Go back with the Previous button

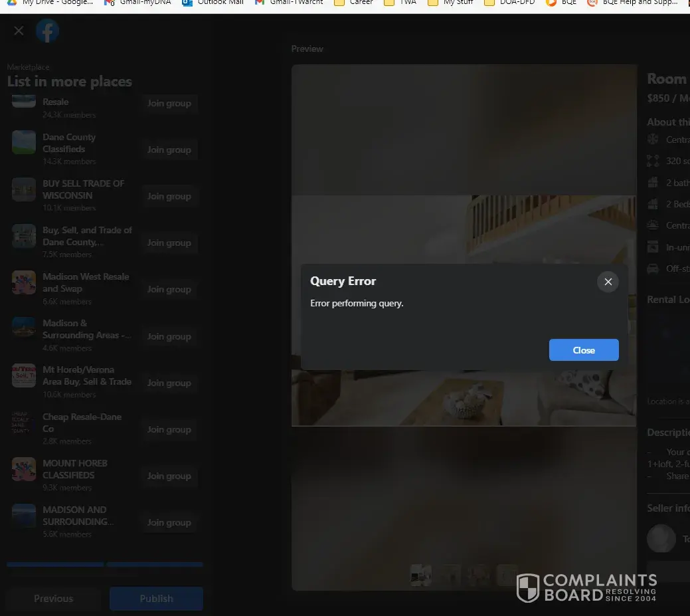54,598
